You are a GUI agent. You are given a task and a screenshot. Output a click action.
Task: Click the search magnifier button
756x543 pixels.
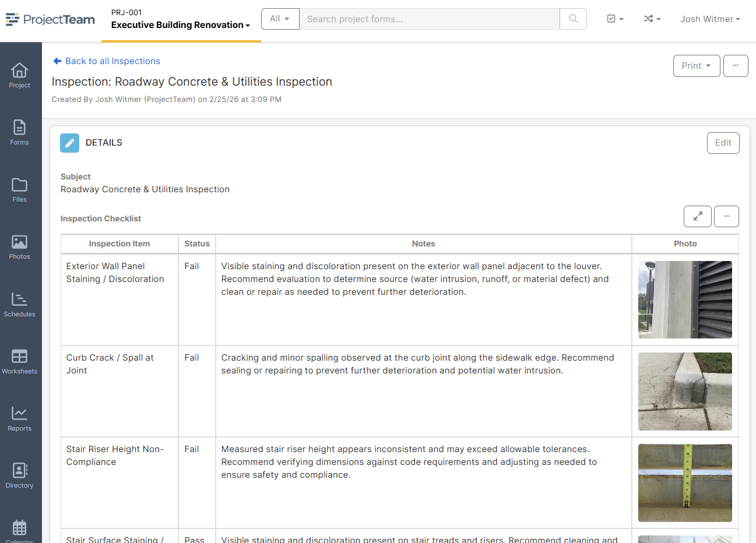(573, 19)
